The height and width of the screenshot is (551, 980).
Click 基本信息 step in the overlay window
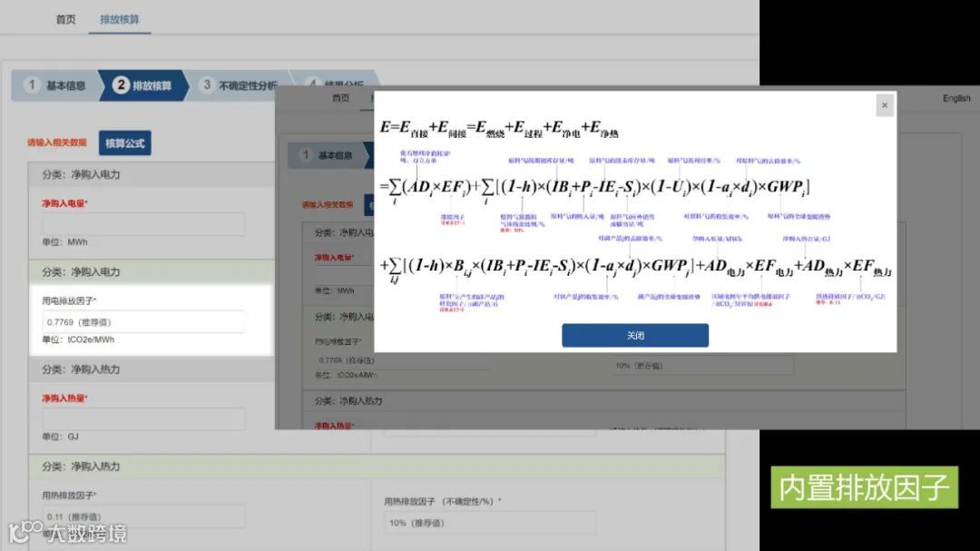coord(328,155)
